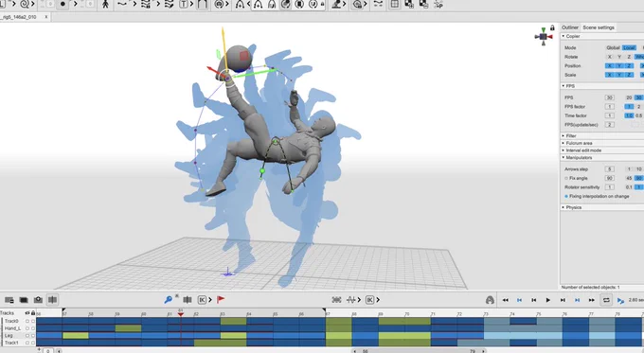Screen dimensions: 644x353
Task: Switch to the Scene settings tab
Action: (599, 27)
